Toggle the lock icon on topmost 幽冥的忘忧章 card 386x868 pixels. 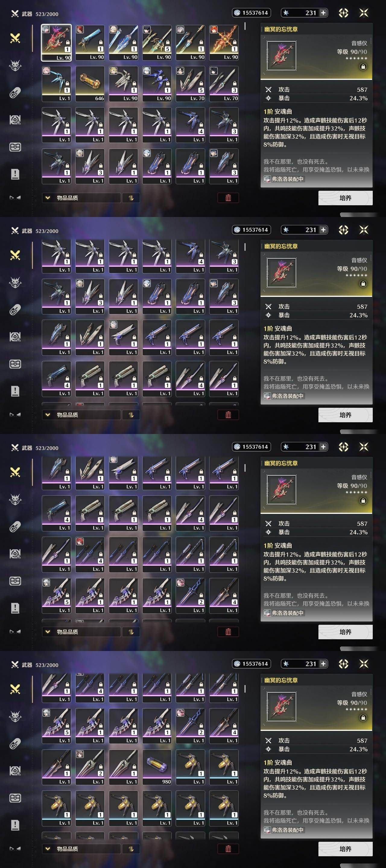click(363, 67)
